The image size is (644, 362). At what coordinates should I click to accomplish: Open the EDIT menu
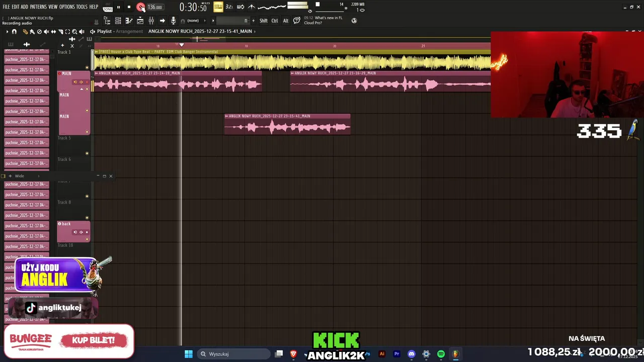point(16,7)
